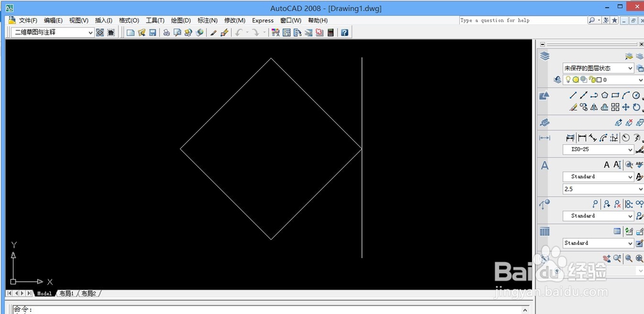This screenshot has width=644, height=314.
Task: Click layer 0 color swatch
Action: coord(599,80)
